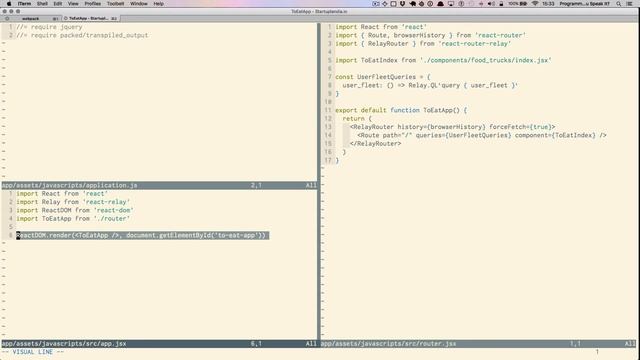Image resolution: width=640 pixels, height=360 pixels.
Task: Click the menu bar clock showing 15:33
Action: point(548,4)
